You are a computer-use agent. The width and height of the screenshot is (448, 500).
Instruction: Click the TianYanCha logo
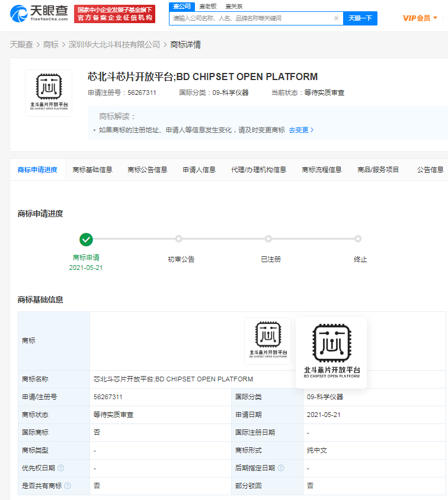39,14
